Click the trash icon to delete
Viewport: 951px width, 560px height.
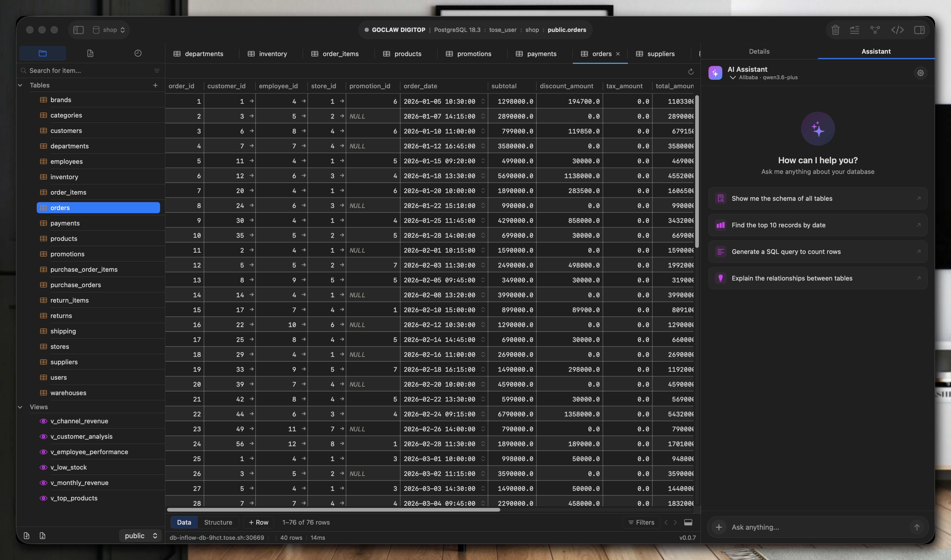coord(835,30)
